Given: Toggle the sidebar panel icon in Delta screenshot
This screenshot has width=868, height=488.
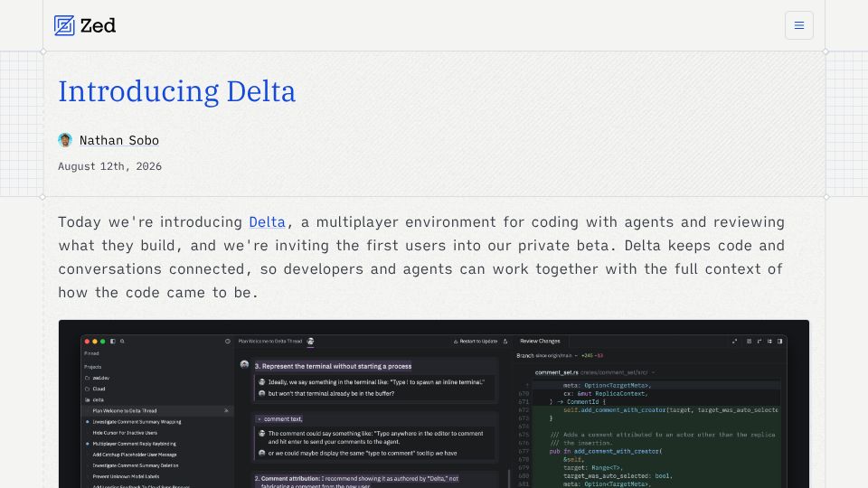Looking at the screenshot, I should pyautogui.click(x=113, y=342).
